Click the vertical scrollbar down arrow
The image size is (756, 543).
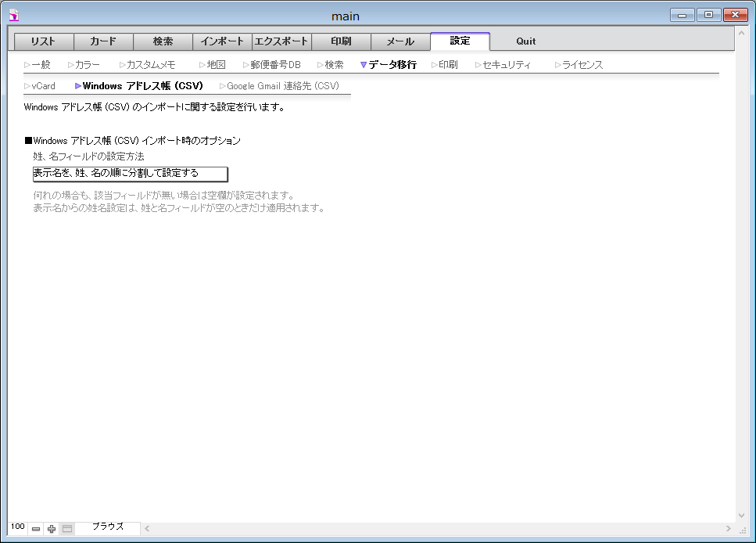pos(742,516)
